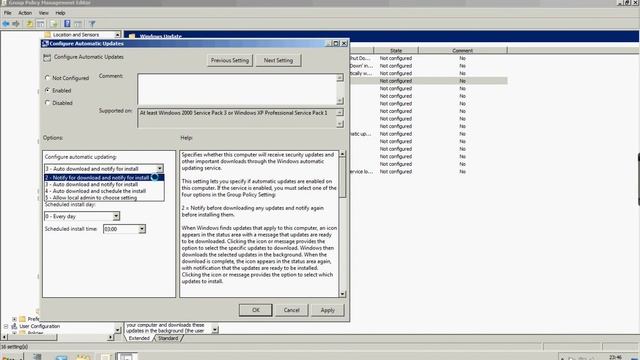
Task: Open the Help menu
Action: point(60,13)
